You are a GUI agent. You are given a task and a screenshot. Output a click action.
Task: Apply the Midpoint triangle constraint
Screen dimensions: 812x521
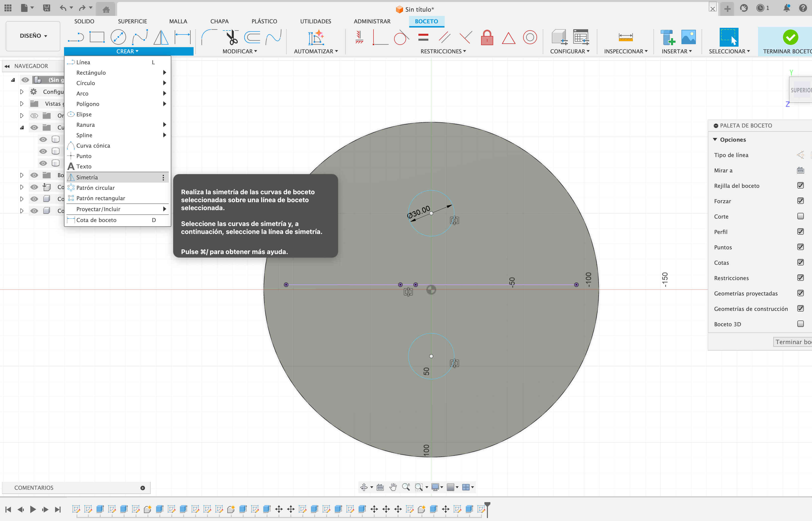[508, 38]
